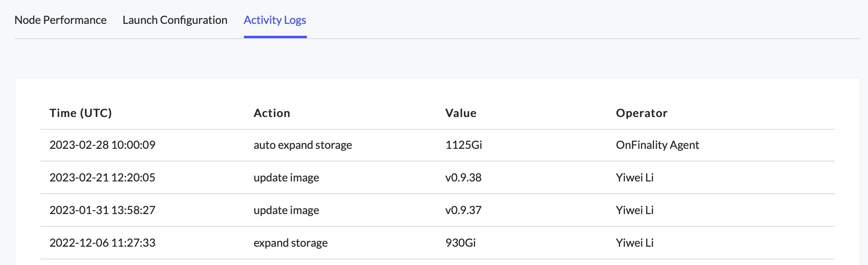Screen dimensions: 868x265
Task: Click the 1125Gi storage value
Action: click(463, 145)
